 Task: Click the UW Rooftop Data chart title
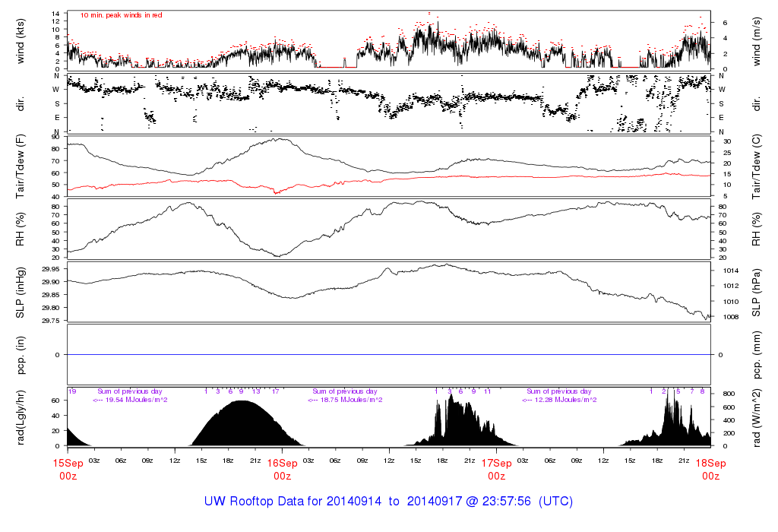click(388, 502)
